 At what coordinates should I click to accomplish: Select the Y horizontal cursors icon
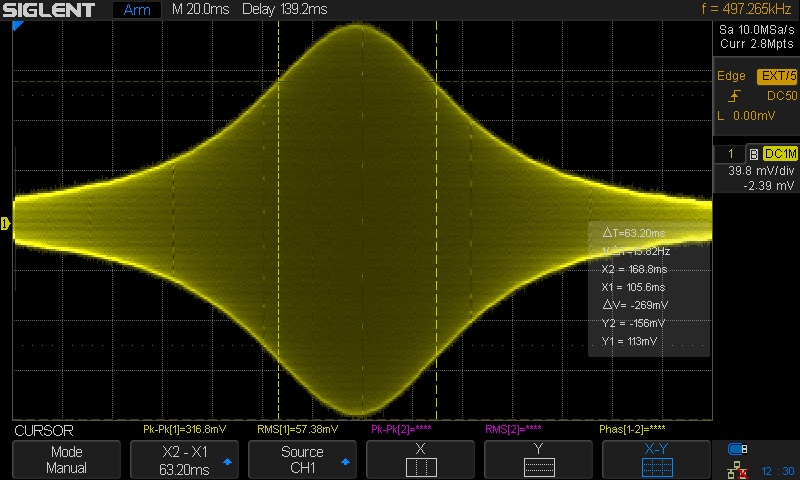[x=538, y=467]
